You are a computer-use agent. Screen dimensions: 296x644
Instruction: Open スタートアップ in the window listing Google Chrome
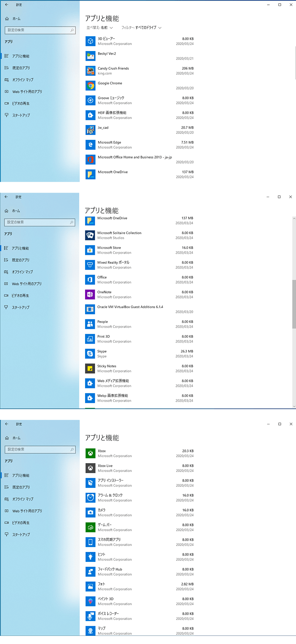(x=21, y=115)
